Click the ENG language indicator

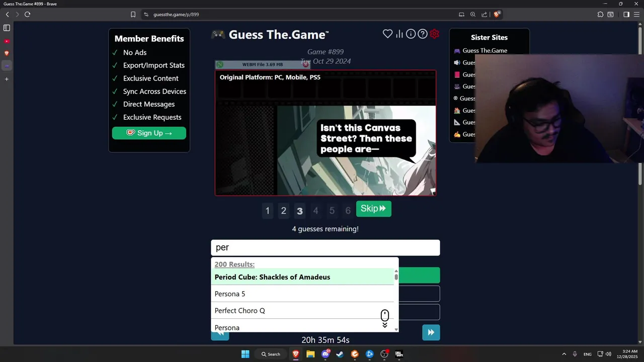(x=588, y=354)
